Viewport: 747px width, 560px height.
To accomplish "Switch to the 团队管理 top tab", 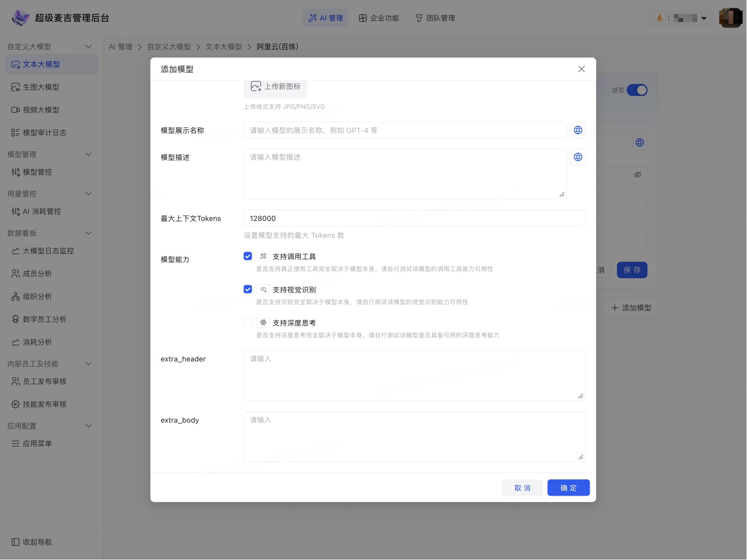I will (x=435, y=18).
